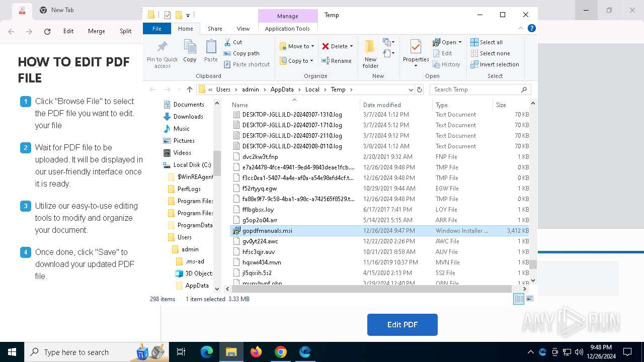Open Move to dropdown
The width and height of the screenshot is (644, 362).
(297, 46)
